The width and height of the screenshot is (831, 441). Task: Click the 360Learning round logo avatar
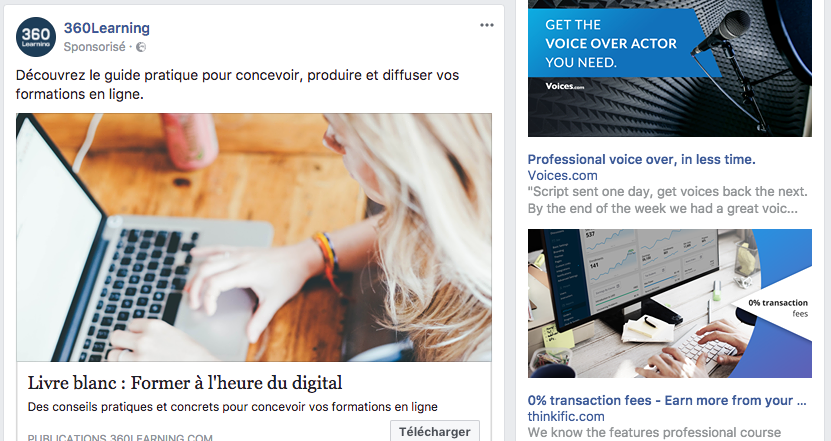36,37
